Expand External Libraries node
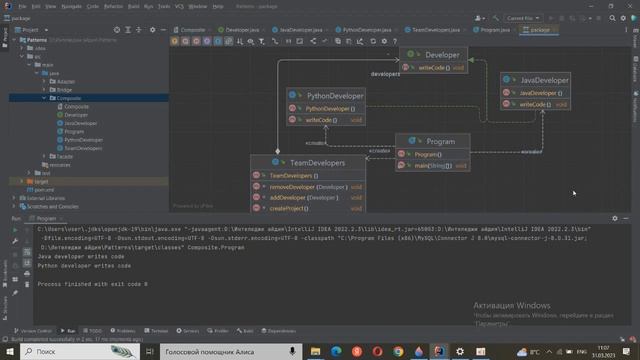640x360 pixels. point(14,198)
